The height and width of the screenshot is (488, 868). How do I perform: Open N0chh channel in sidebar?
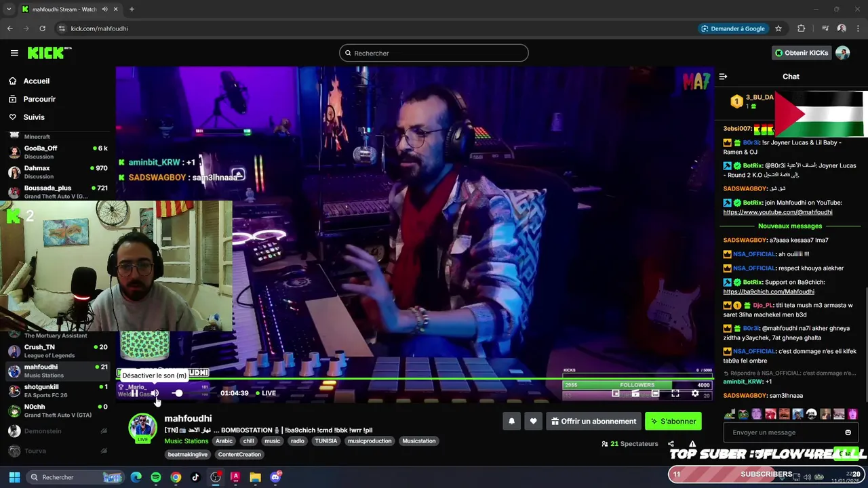coord(58,410)
